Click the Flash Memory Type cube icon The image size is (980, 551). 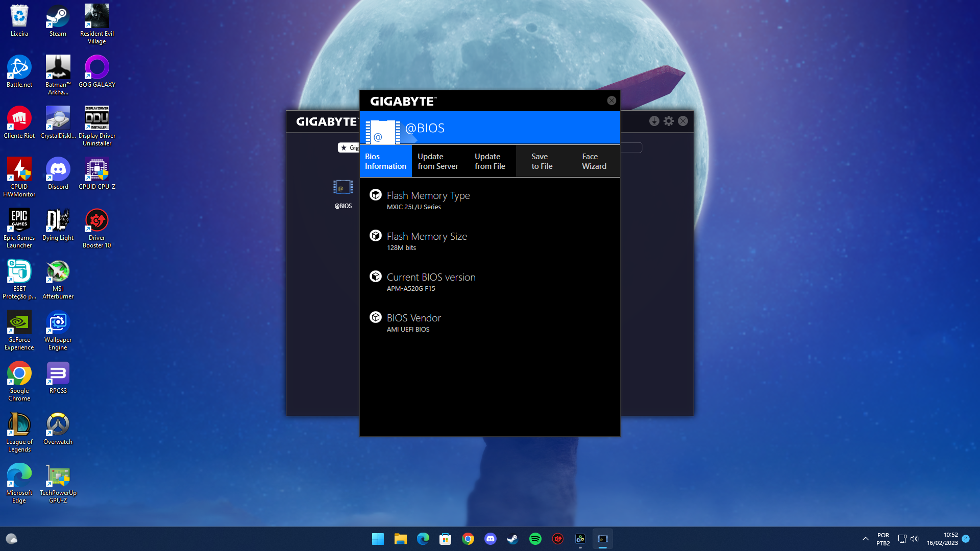tap(376, 195)
